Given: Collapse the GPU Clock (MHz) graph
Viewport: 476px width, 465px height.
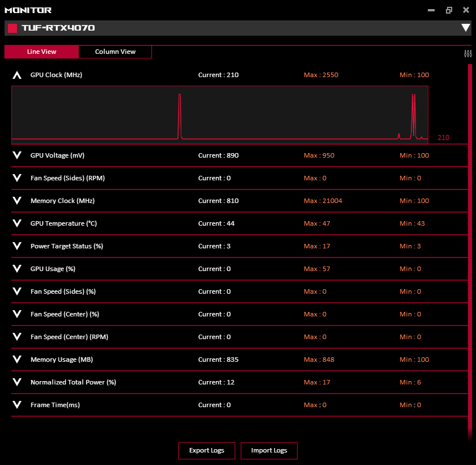Looking at the screenshot, I should click(17, 75).
